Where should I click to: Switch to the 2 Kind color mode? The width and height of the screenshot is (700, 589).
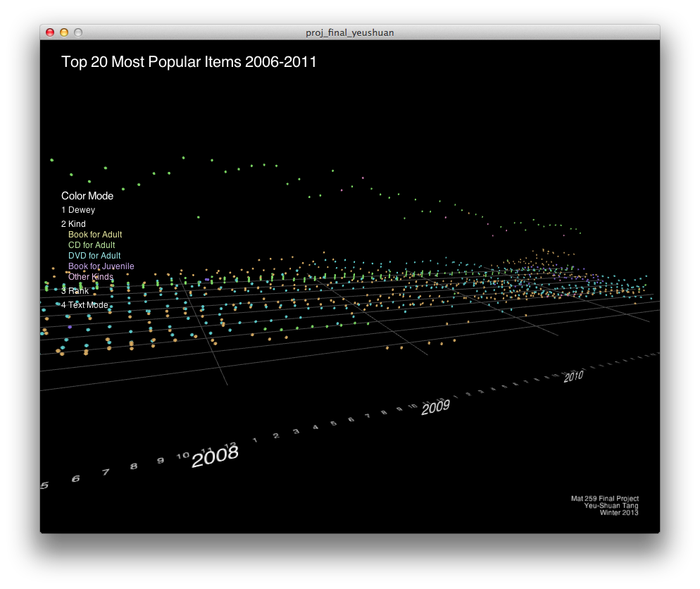(73, 224)
